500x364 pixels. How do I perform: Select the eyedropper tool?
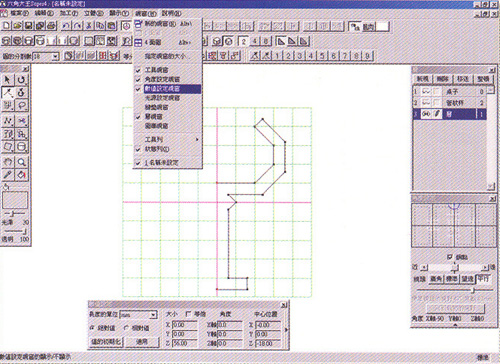(8, 175)
